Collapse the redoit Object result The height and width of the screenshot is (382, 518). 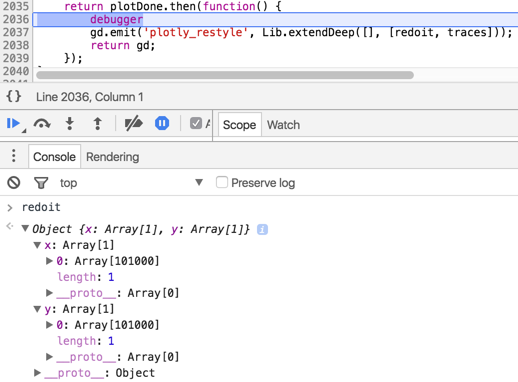[x=25, y=229]
